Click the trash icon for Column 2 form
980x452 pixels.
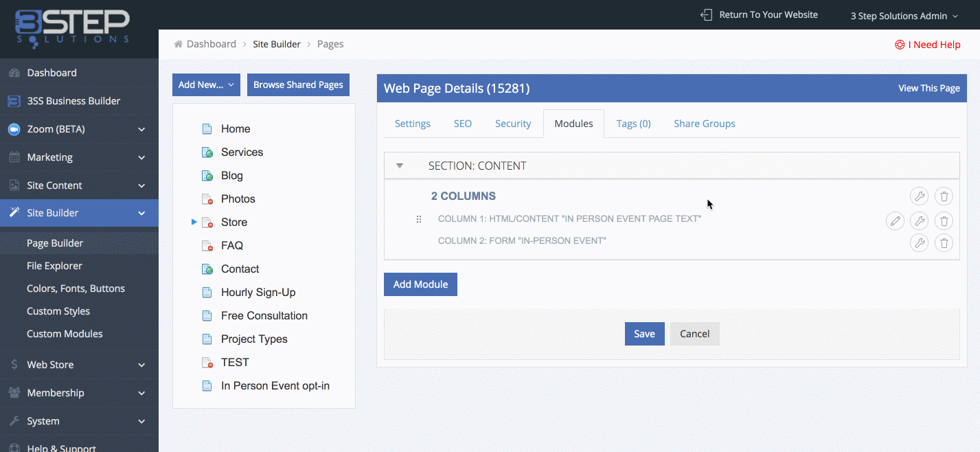[944, 242]
